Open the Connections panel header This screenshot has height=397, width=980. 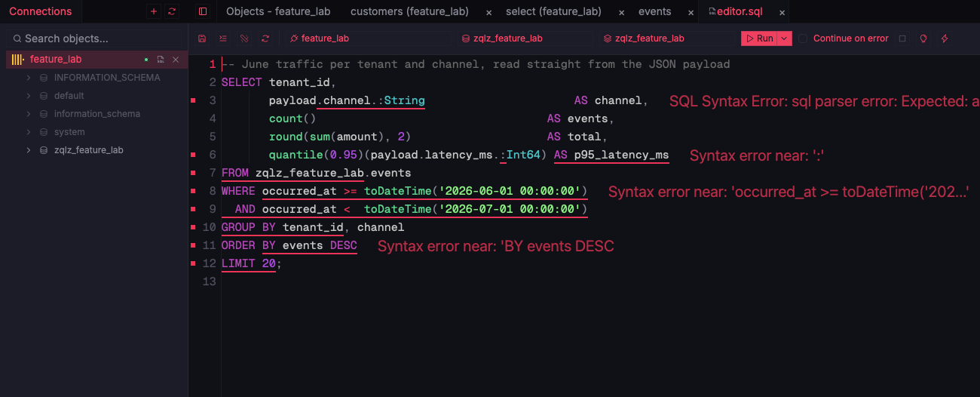click(x=41, y=11)
